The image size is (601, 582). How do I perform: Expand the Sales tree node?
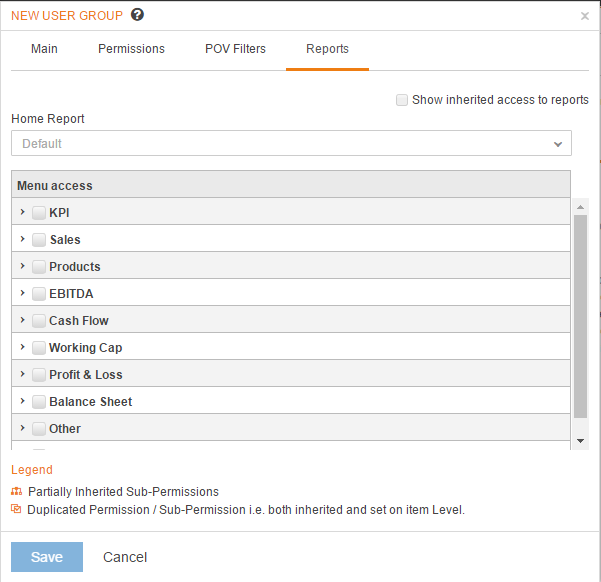click(23, 239)
